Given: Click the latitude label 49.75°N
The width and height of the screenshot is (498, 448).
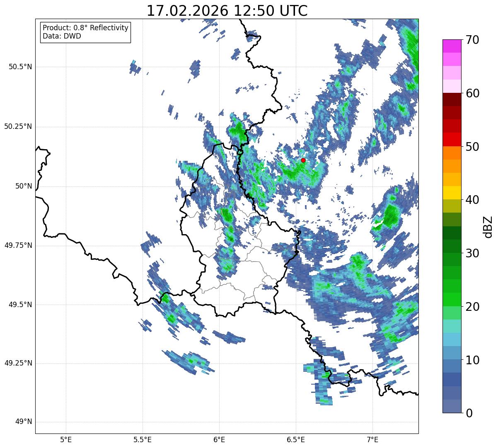Looking at the screenshot, I should coord(18,245).
